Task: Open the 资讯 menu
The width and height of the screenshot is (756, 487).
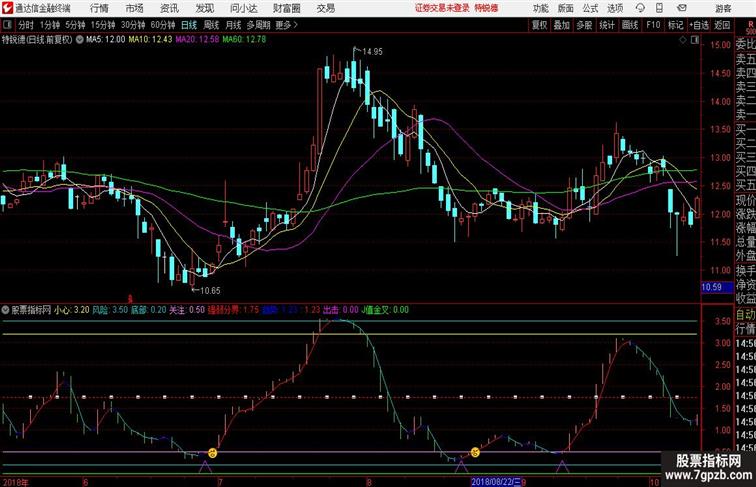Action: click(x=169, y=8)
